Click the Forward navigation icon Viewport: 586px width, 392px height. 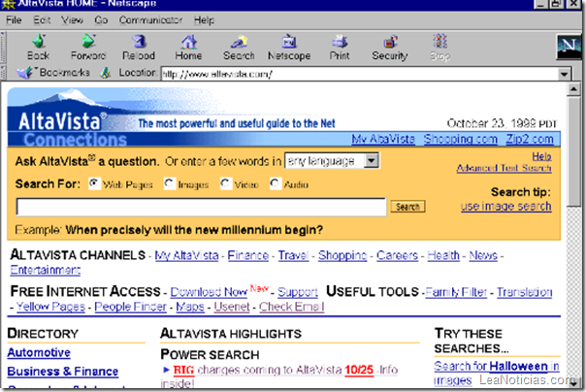click(88, 41)
